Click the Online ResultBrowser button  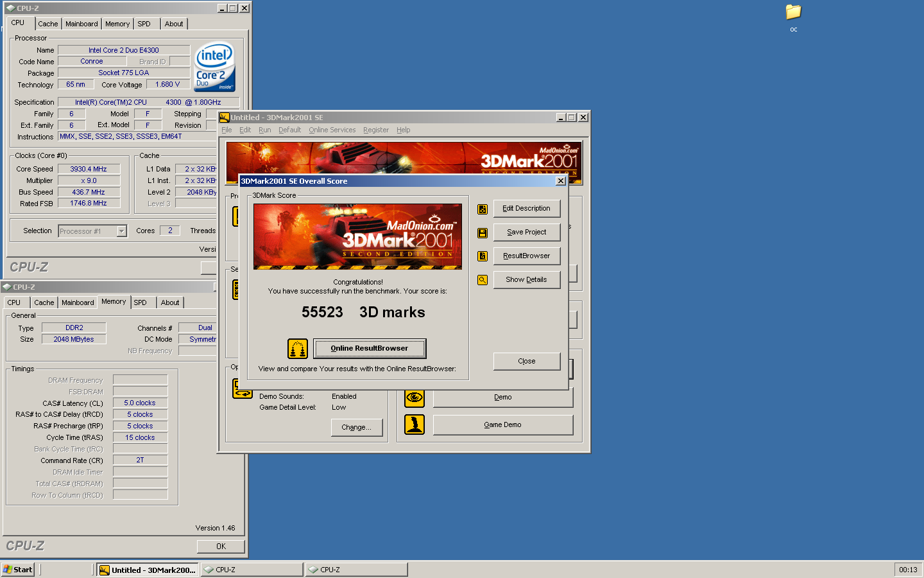[370, 349]
